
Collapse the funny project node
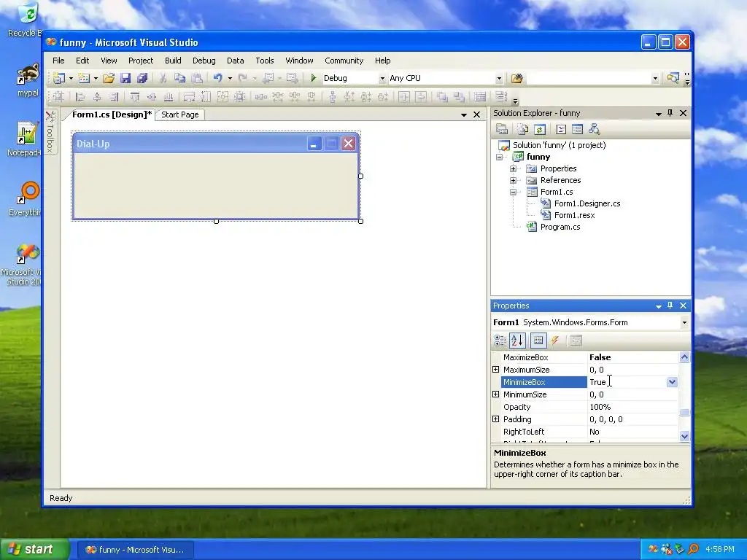pos(499,157)
